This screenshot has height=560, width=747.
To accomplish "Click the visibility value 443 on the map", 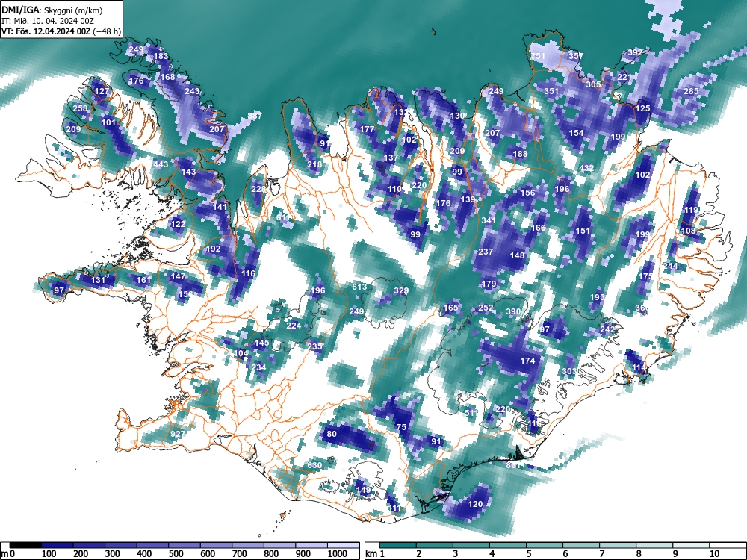I will pos(161,164).
